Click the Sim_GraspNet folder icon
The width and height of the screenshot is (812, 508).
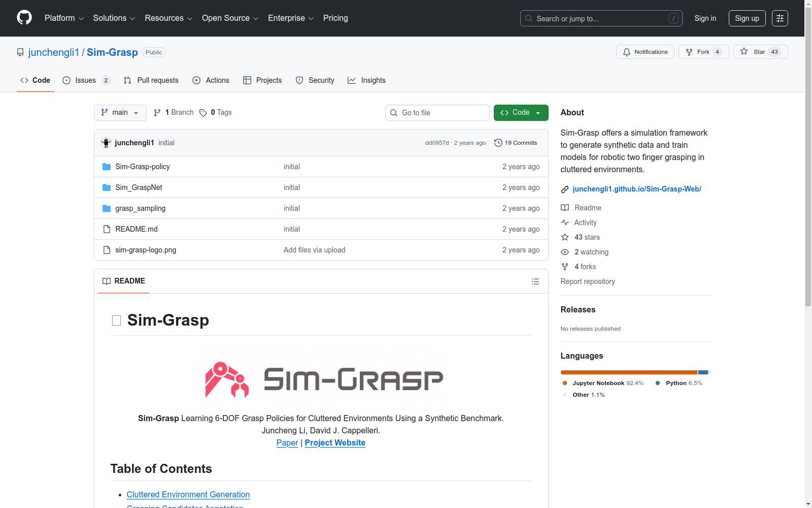pos(107,187)
